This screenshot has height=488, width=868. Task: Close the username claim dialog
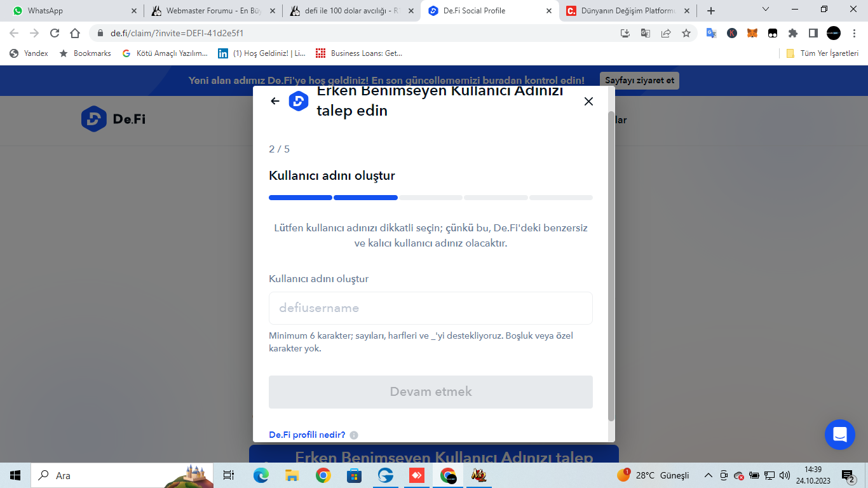[x=588, y=101]
